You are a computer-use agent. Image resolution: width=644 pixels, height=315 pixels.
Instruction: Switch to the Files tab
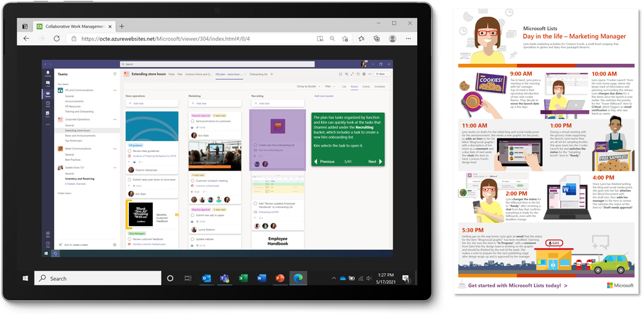(x=180, y=74)
